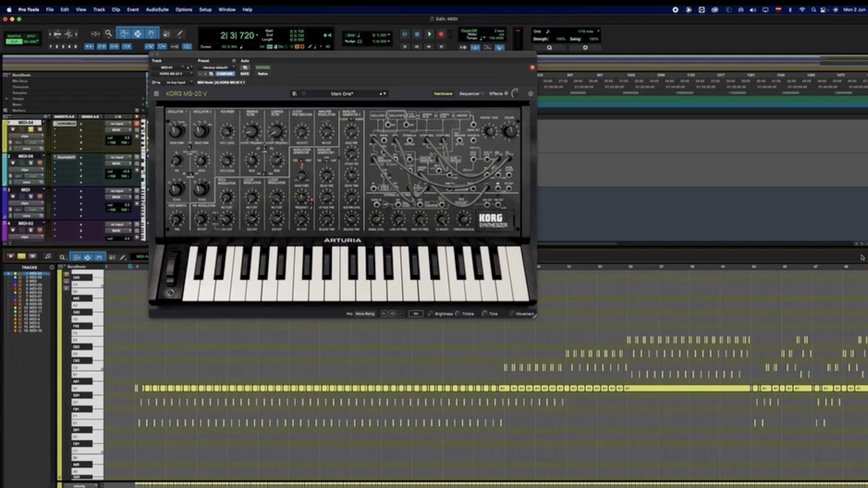Solo the MIDI-06 track
The image size is (868, 488).
coord(31,162)
